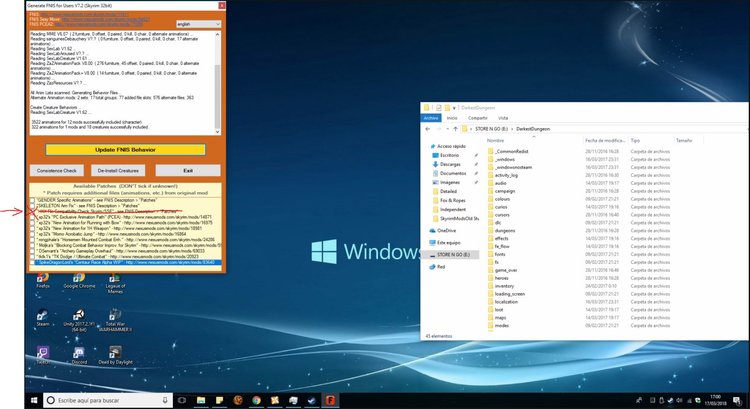This screenshot has height=409, width=750.
Task: Tick highlighted Centaur Race Alpha WIP checkbox
Action: (32, 263)
